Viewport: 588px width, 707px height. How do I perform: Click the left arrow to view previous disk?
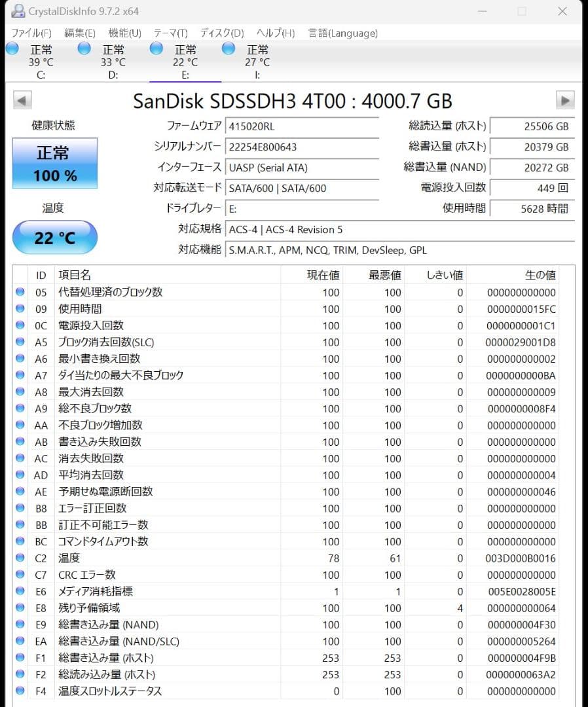pos(22,100)
